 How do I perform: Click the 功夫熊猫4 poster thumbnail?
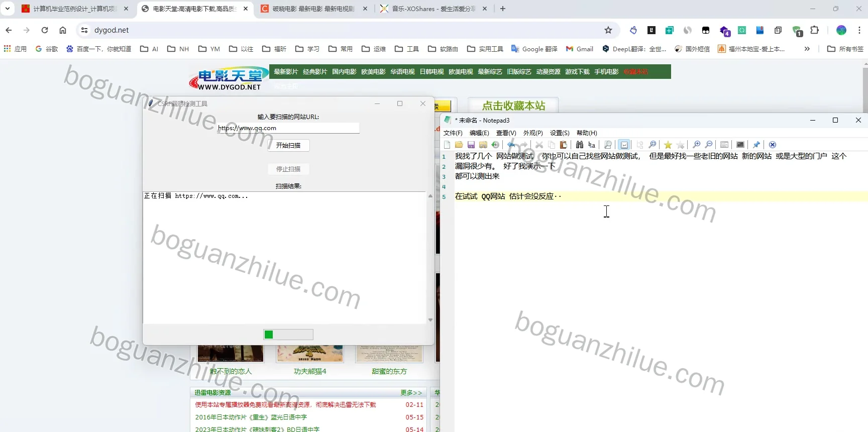pyautogui.click(x=310, y=354)
